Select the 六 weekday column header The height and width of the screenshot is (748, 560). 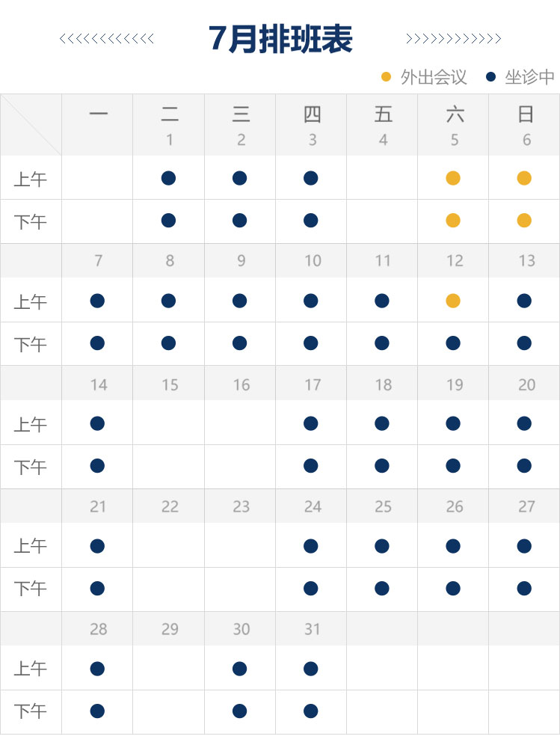point(454,114)
